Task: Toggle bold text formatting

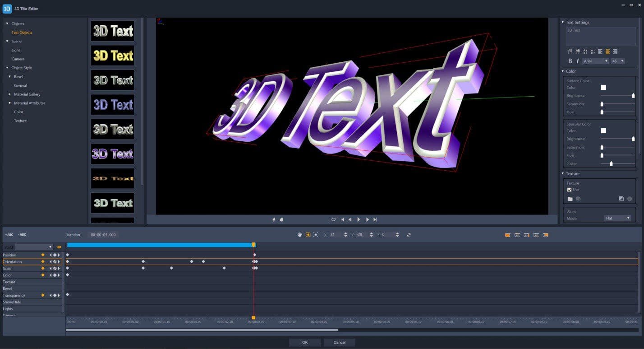Action: (570, 61)
